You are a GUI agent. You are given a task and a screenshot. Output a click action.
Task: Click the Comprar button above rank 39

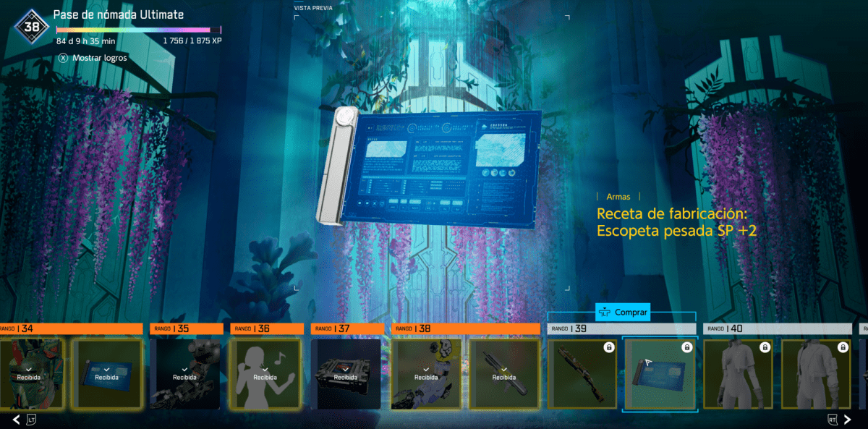[x=621, y=313]
